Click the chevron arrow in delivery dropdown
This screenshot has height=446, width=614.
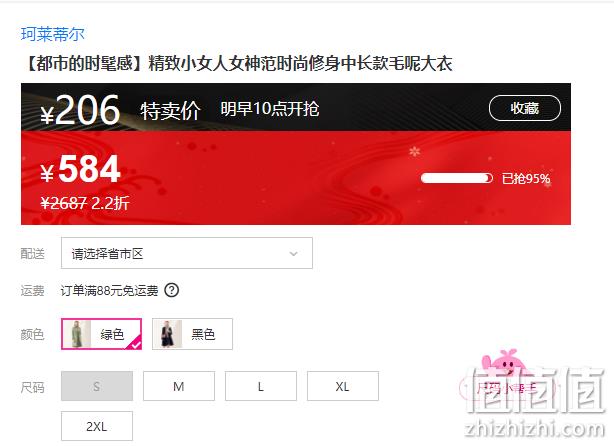click(x=293, y=254)
